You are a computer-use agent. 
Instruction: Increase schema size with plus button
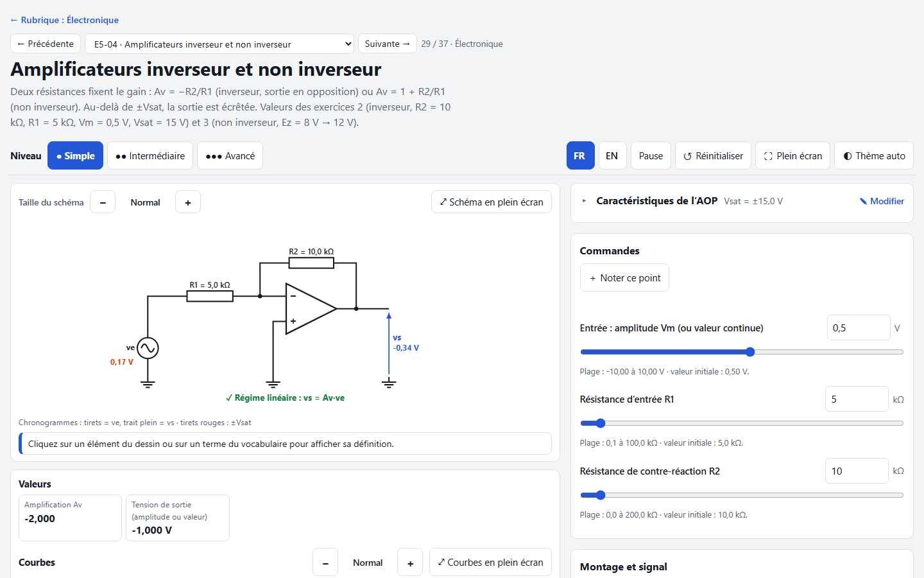click(188, 202)
